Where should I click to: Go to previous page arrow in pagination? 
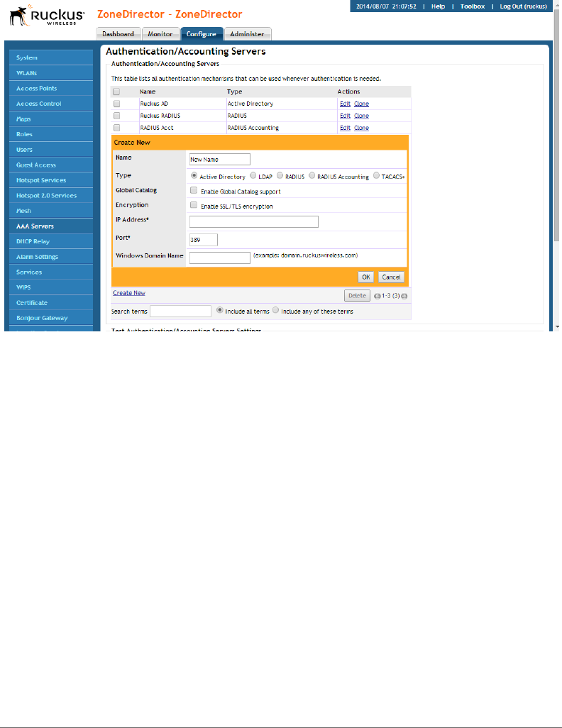[x=377, y=296]
